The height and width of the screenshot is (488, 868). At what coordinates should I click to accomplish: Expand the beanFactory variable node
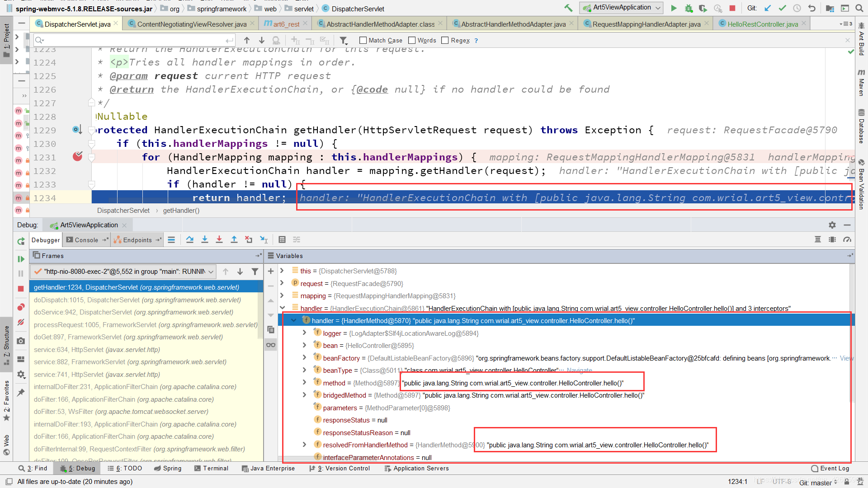click(305, 358)
